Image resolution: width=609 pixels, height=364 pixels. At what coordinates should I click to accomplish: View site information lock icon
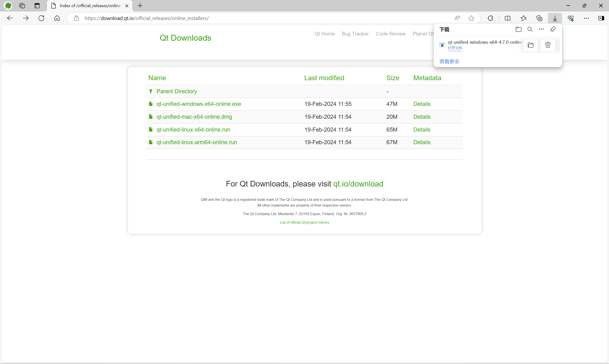76,18
